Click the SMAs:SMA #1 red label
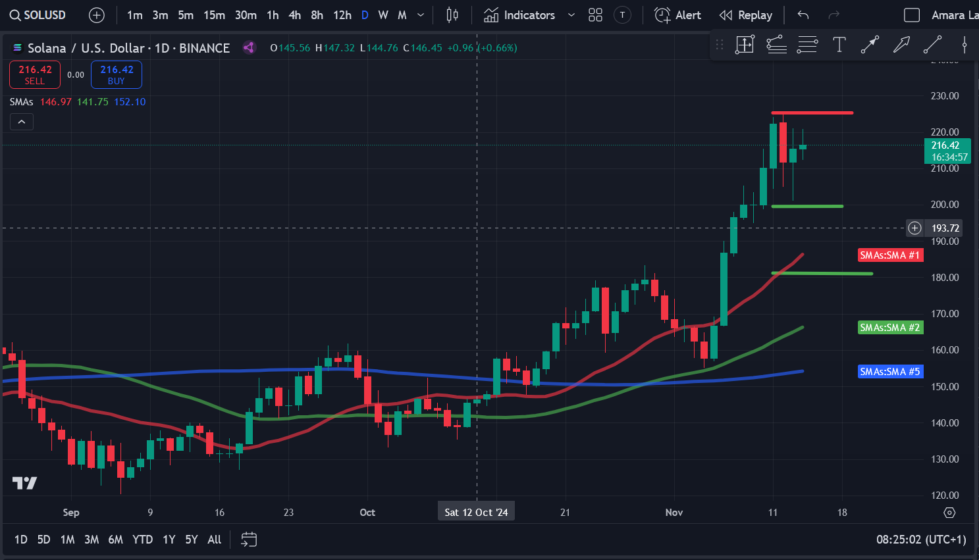 (x=890, y=255)
